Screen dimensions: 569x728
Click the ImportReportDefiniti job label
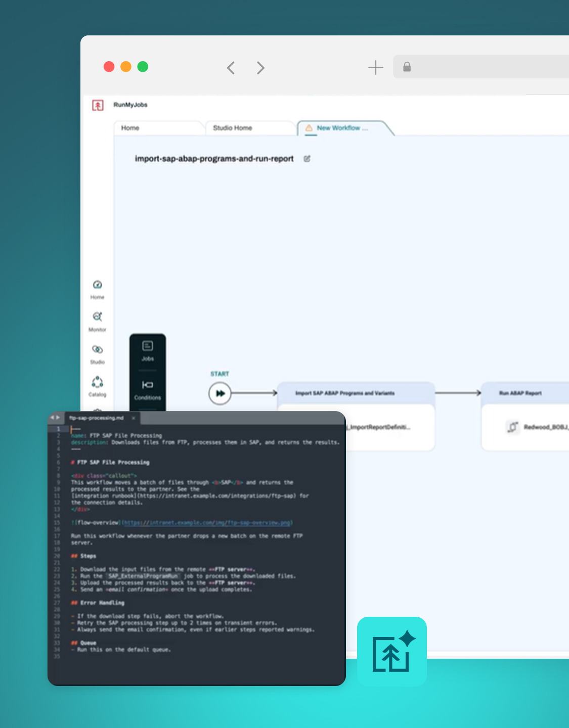coord(378,427)
